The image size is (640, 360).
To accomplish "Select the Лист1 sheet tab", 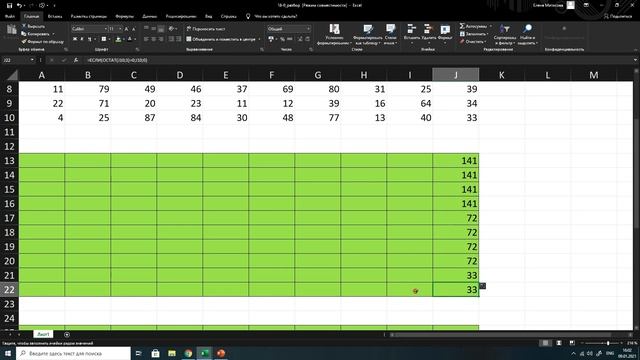I will pos(43,334).
